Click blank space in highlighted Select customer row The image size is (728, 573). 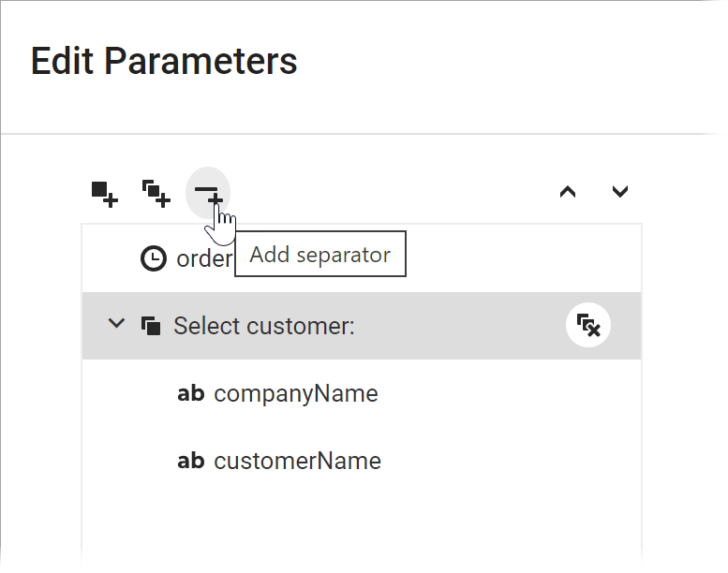(459, 326)
